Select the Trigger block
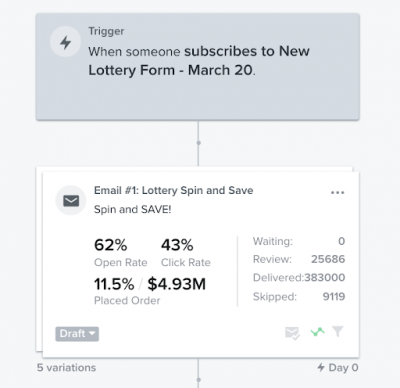 [198, 67]
